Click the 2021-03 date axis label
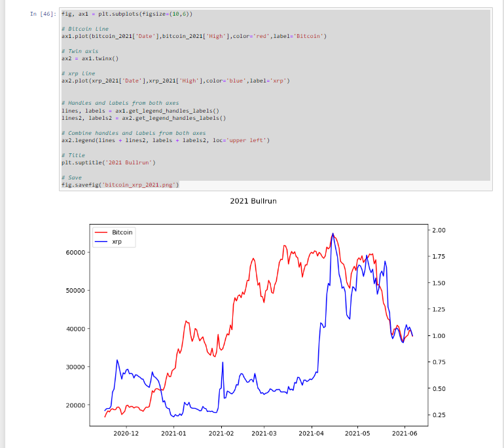 click(x=264, y=433)
